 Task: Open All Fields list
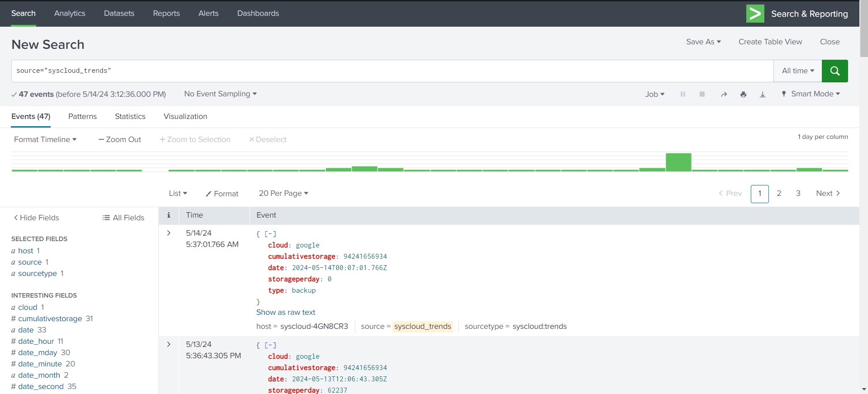(124, 218)
